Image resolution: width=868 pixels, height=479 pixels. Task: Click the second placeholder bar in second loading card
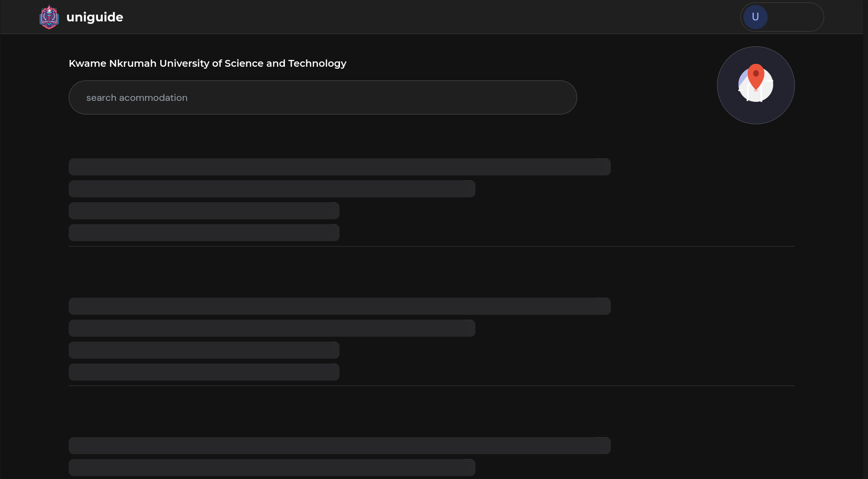point(272,328)
